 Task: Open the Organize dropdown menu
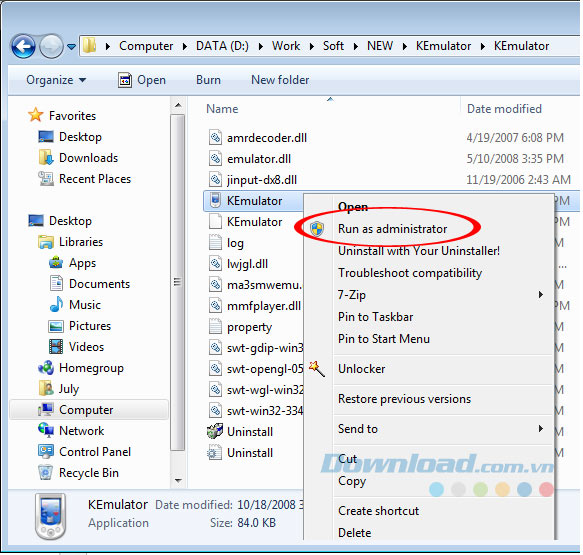(x=56, y=80)
